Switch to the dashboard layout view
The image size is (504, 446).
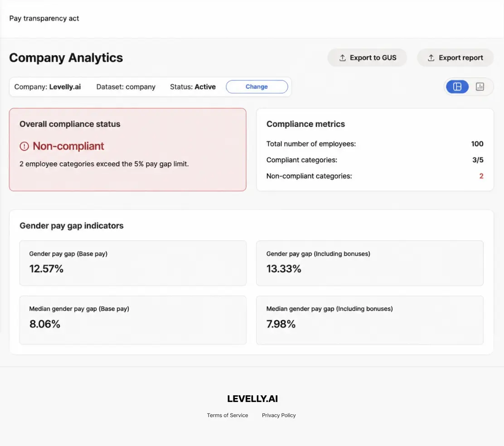457,87
